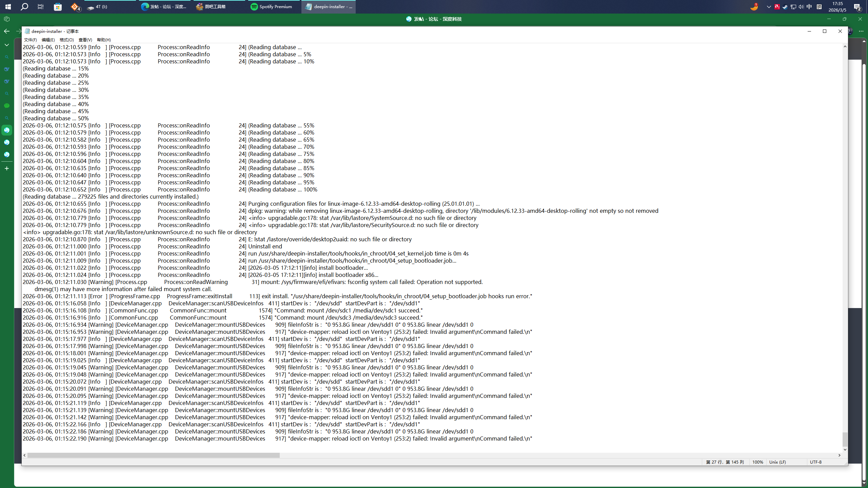
Task: Expand the browser sidebar chevron
Action: (7, 45)
